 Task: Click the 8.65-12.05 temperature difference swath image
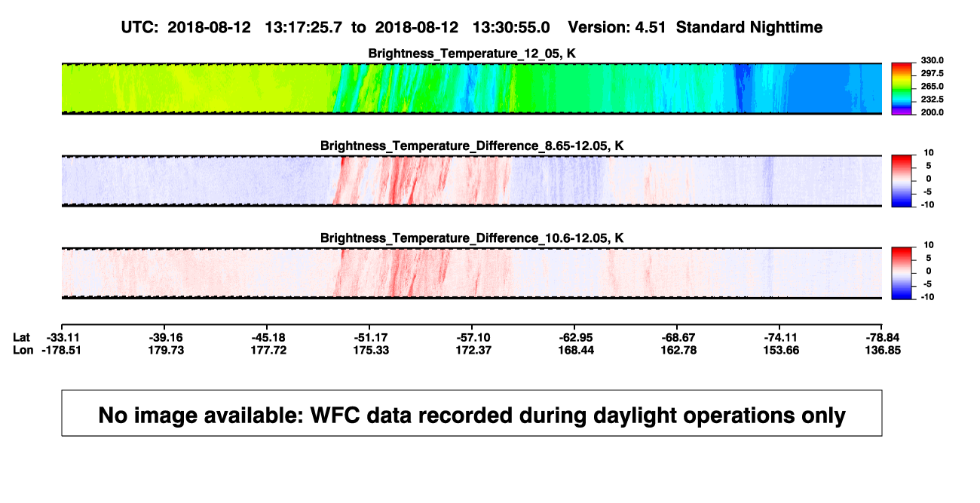[471, 180]
